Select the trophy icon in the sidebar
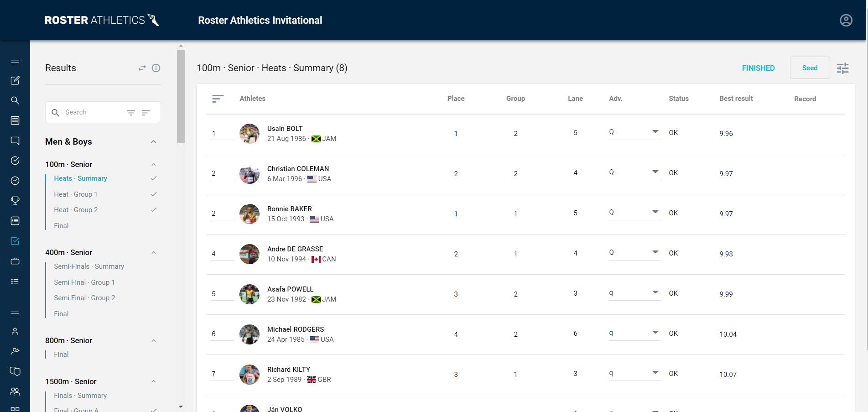The width and height of the screenshot is (868, 412). (15, 201)
